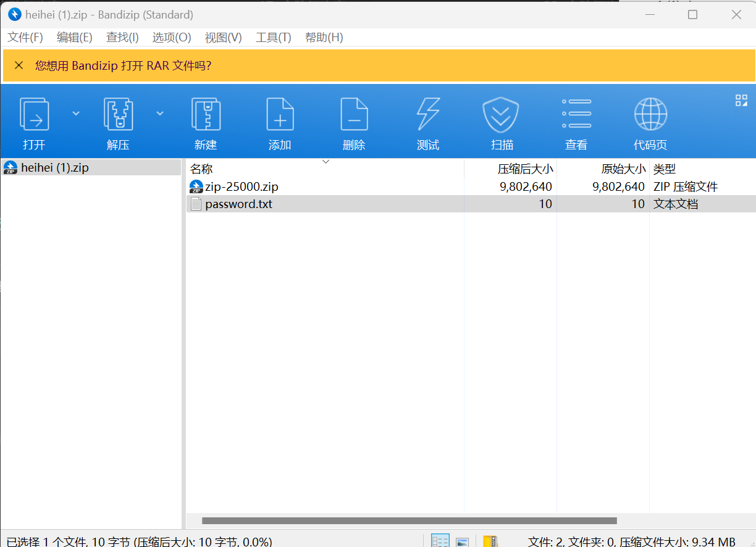
Task: Open the 查找(I) menu
Action: pos(122,38)
